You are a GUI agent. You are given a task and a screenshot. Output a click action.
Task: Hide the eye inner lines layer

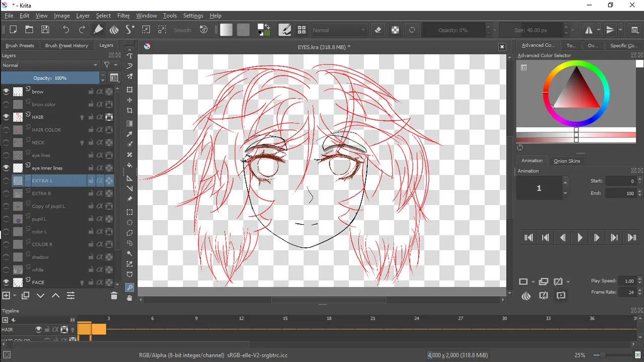pos(6,168)
